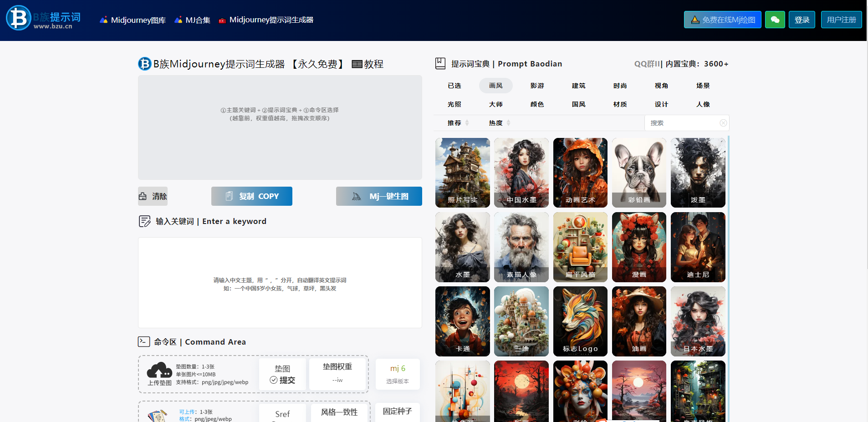Click the 清除 clear prompt button

tap(153, 196)
